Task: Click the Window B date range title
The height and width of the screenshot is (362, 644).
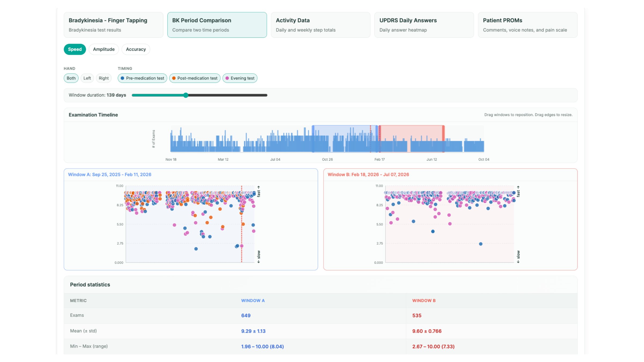Action: click(368, 175)
